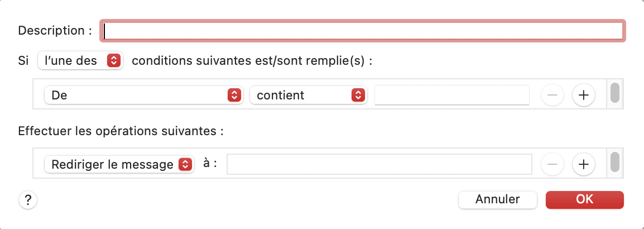Click the condition value text field
The image size is (644, 229).
[451, 95]
